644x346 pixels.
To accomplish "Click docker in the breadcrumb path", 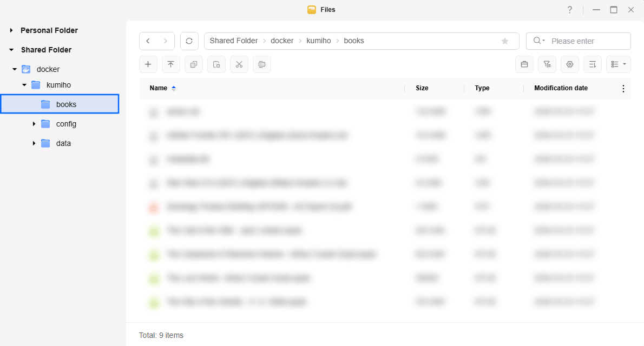I will [282, 41].
